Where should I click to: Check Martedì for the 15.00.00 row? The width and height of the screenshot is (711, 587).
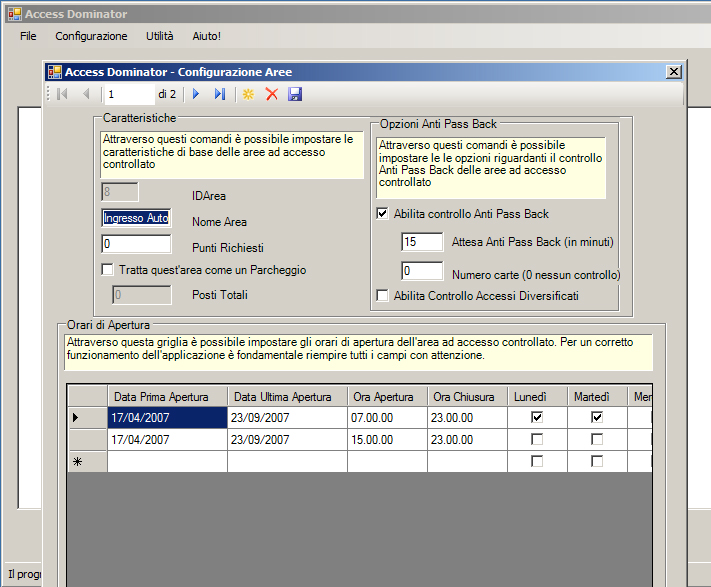(597, 439)
